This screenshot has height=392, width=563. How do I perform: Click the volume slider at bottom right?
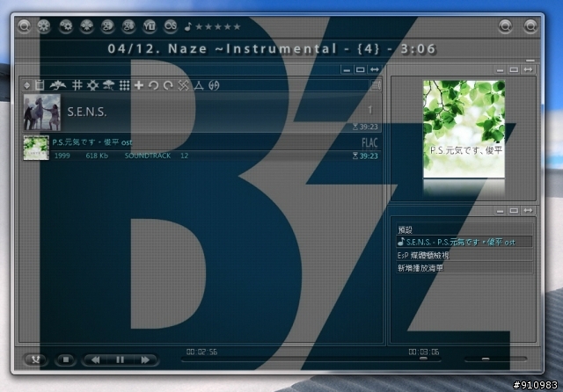[495, 359]
